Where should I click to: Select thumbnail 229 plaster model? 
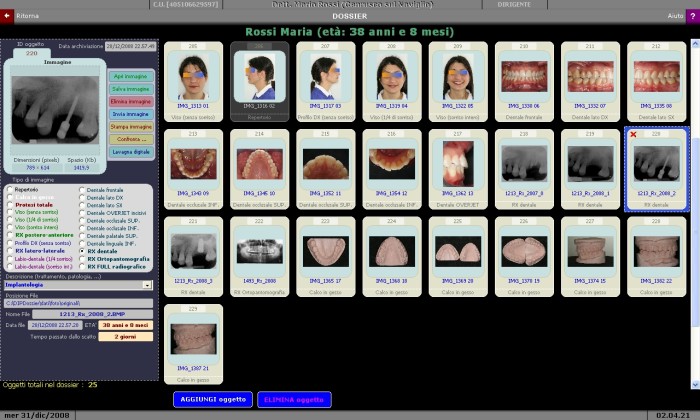pos(193,344)
